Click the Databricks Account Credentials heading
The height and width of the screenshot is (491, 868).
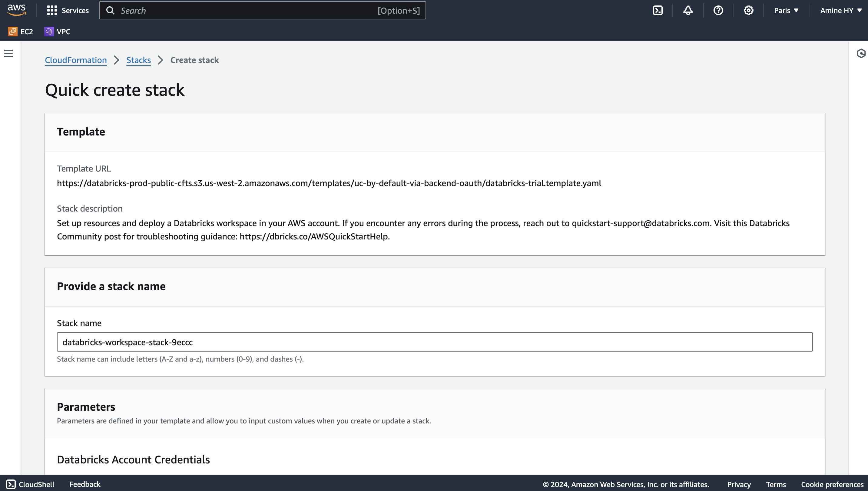pyautogui.click(x=133, y=460)
